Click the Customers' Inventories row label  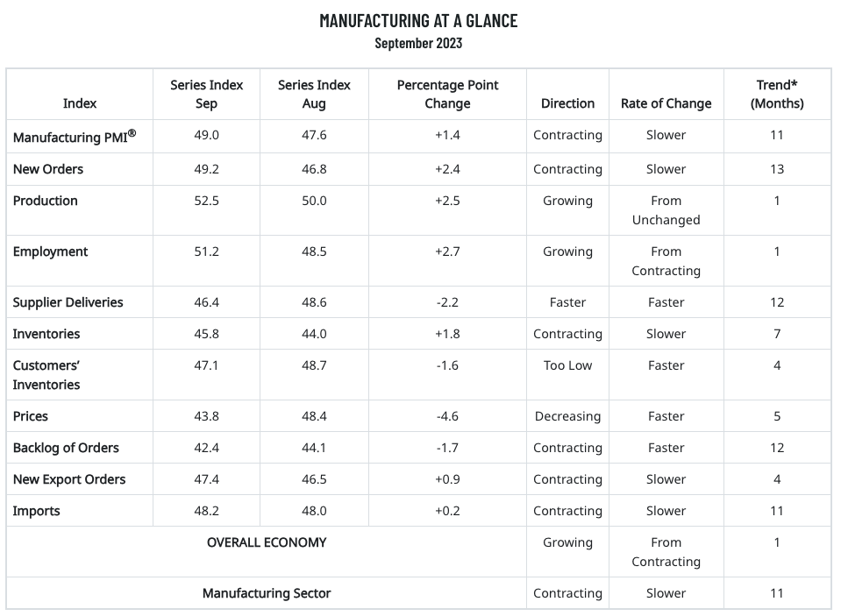pyautogui.click(x=46, y=375)
